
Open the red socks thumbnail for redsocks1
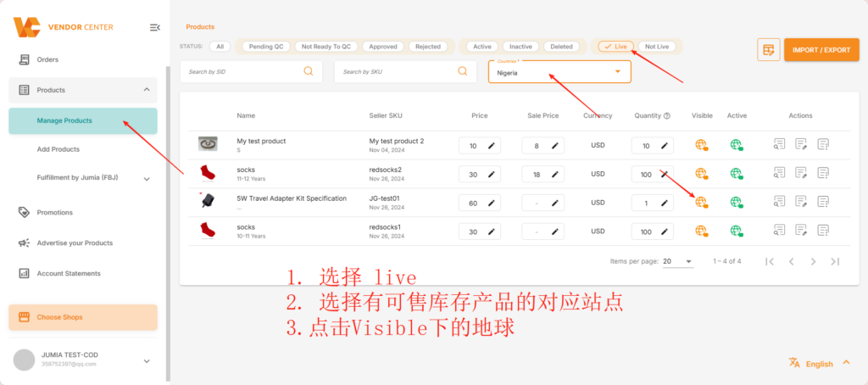(209, 230)
